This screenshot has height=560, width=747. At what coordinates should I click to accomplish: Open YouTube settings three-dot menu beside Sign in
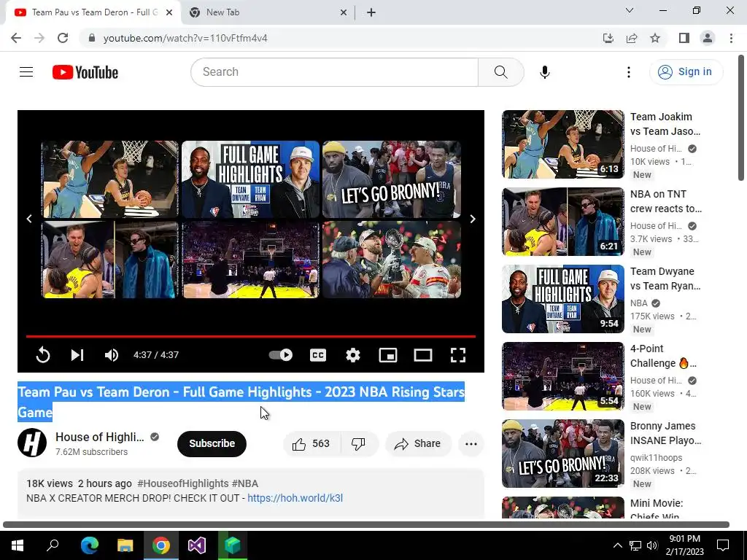pos(628,72)
